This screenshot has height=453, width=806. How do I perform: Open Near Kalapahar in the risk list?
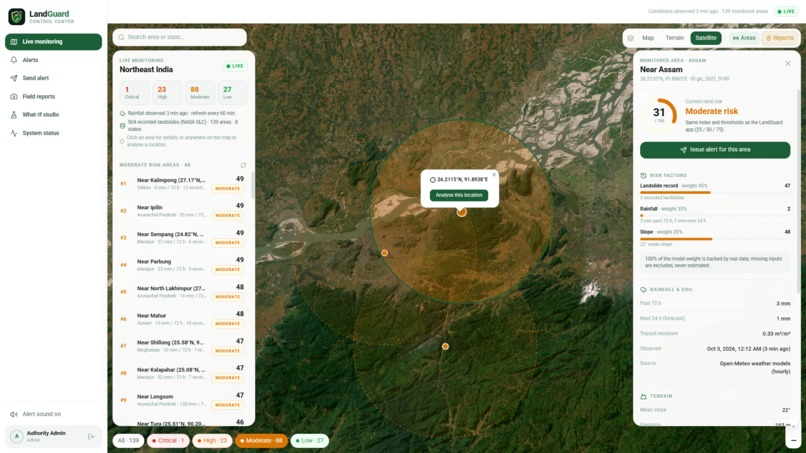[182, 373]
